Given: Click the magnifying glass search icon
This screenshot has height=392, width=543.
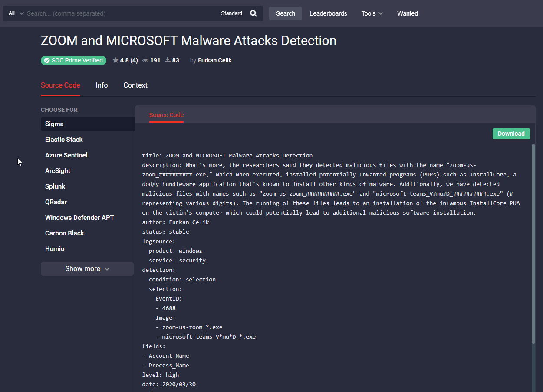Looking at the screenshot, I should coord(253,13).
